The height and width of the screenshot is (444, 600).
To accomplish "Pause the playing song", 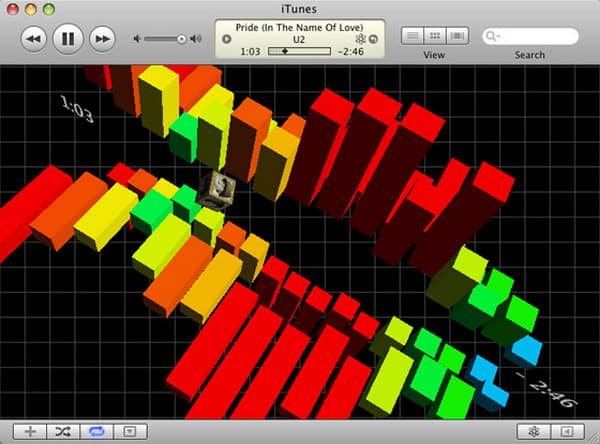I will point(68,39).
